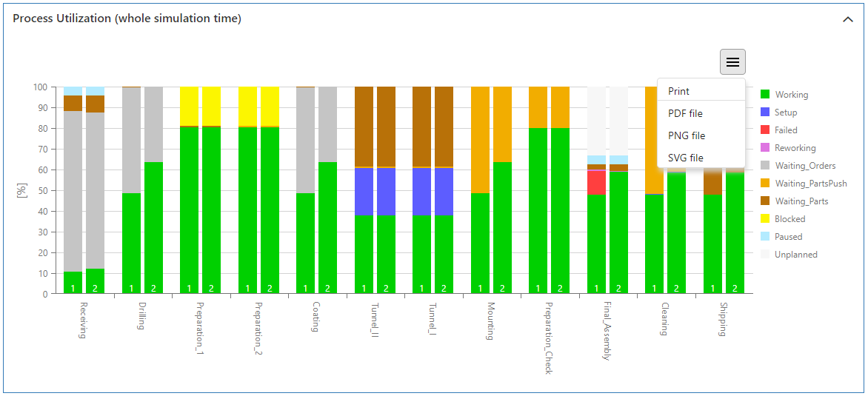Click the Unplanned legend item

point(795,255)
